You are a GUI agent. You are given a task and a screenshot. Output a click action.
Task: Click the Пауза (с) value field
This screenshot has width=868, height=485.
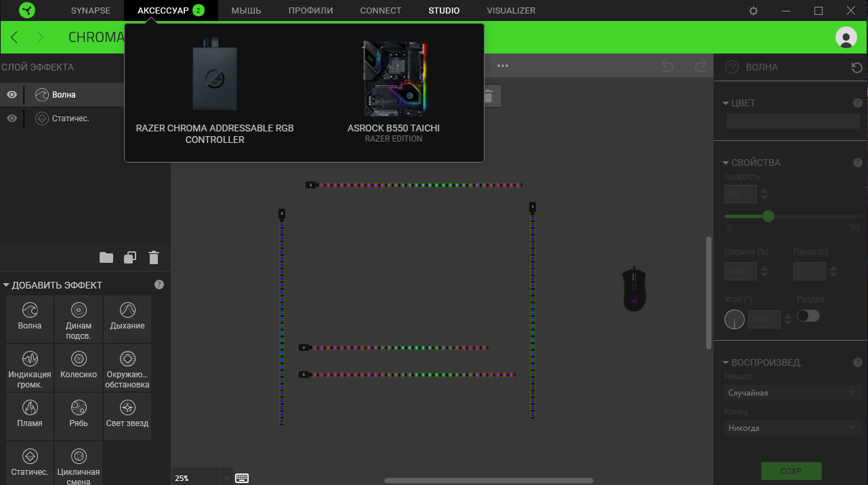[x=810, y=272]
